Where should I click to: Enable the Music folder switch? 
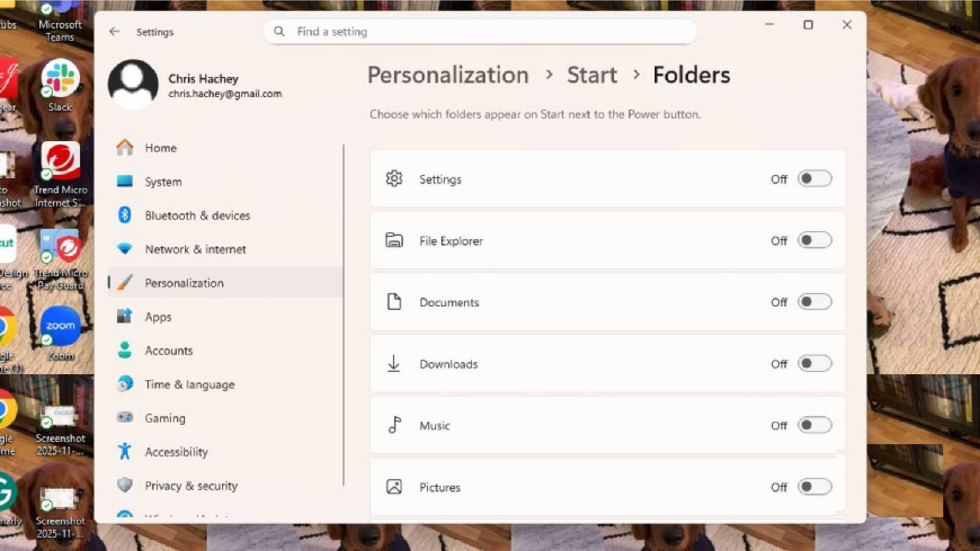pos(814,425)
